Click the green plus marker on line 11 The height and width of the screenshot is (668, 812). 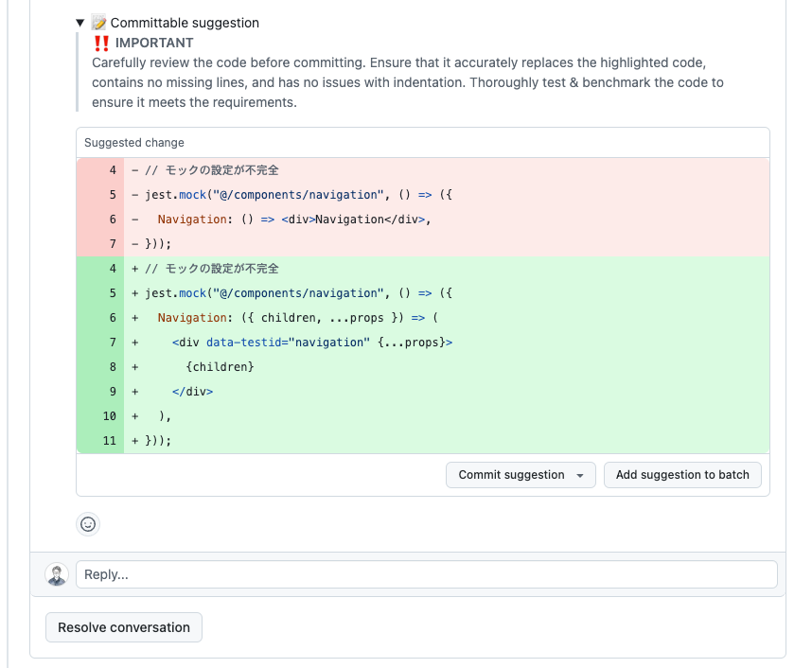pos(135,440)
